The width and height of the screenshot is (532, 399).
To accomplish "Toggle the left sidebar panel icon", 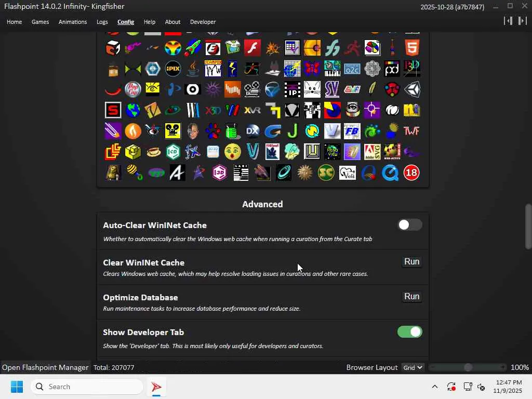I will coord(508,21).
